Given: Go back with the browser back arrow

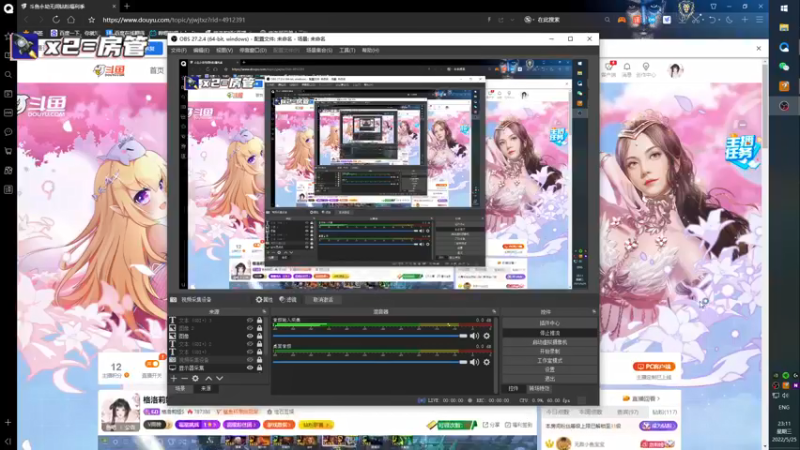Looking at the screenshot, I should pyautogui.click(x=27, y=19).
